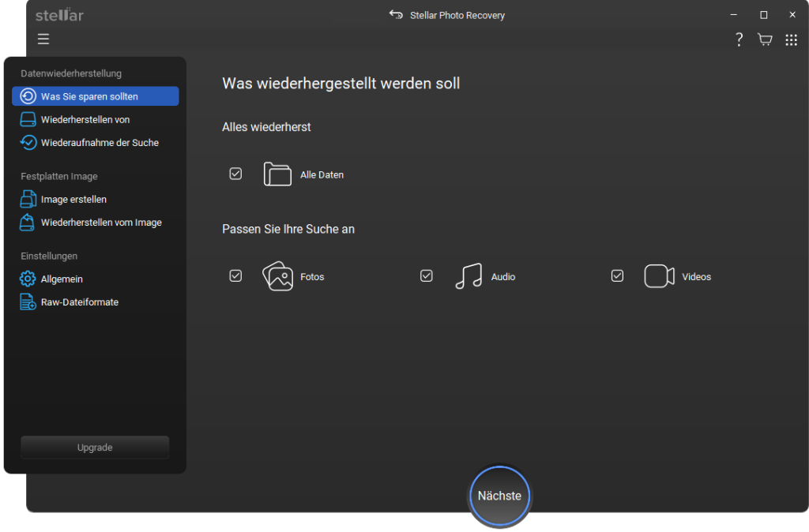
Task: Open Wiederherstellen von in sidebar
Action: [x=85, y=120]
